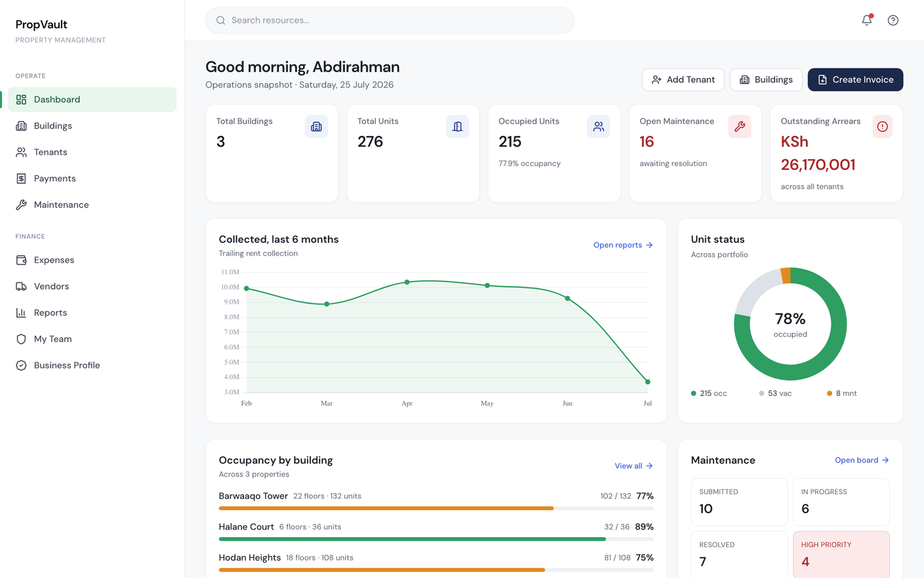This screenshot has width=924, height=578.
Task: Open Tenants in the sidebar
Action: 92,152
